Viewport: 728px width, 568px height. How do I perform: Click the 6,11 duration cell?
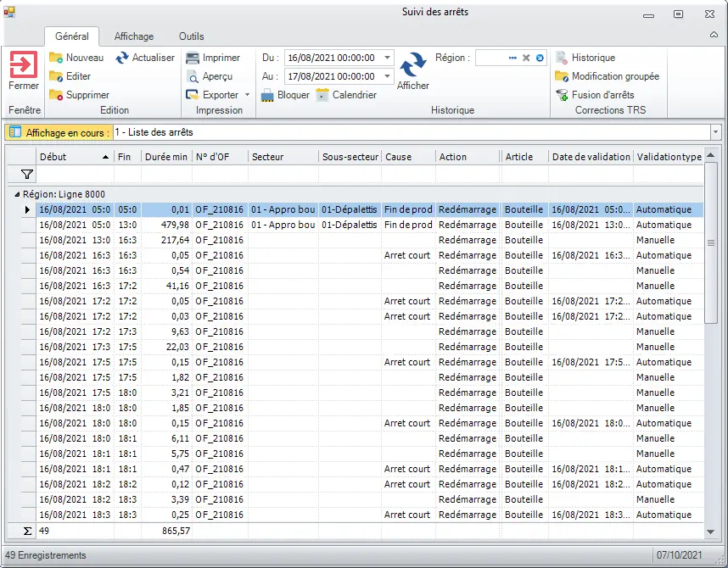166,438
